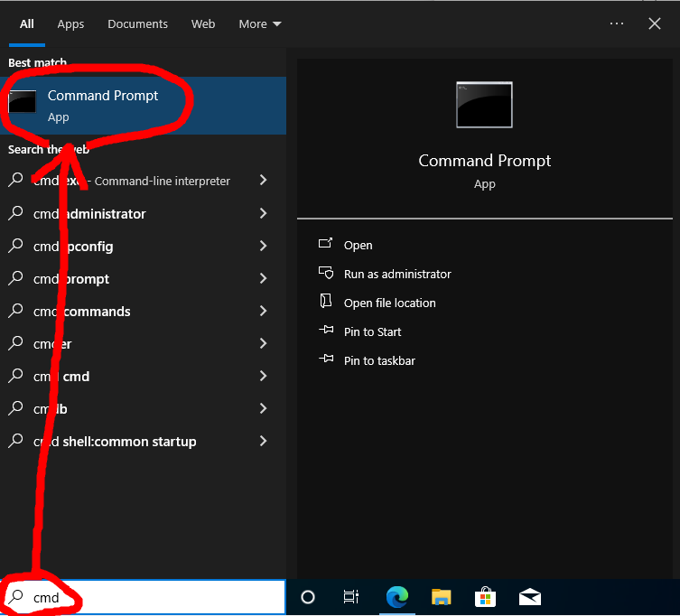Open File Explorer from the taskbar
The height and width of the screenshot is (616, 680).
(442, 597)
